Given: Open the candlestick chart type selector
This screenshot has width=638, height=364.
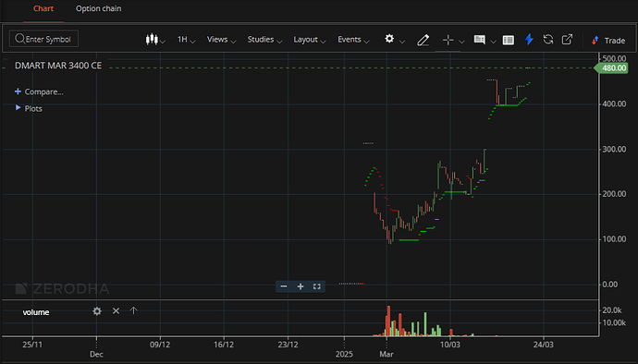Looking at the screenshot, I should 155,40.
